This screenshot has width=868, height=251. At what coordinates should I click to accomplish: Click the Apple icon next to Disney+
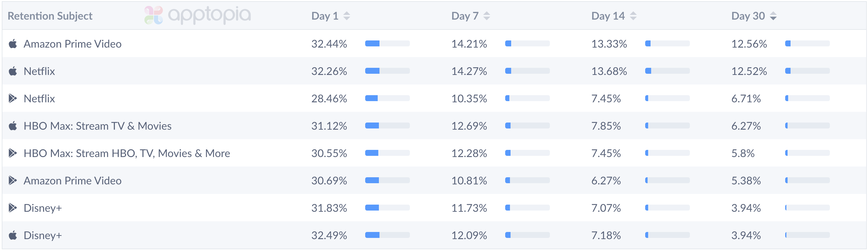(x=13, y=235)
